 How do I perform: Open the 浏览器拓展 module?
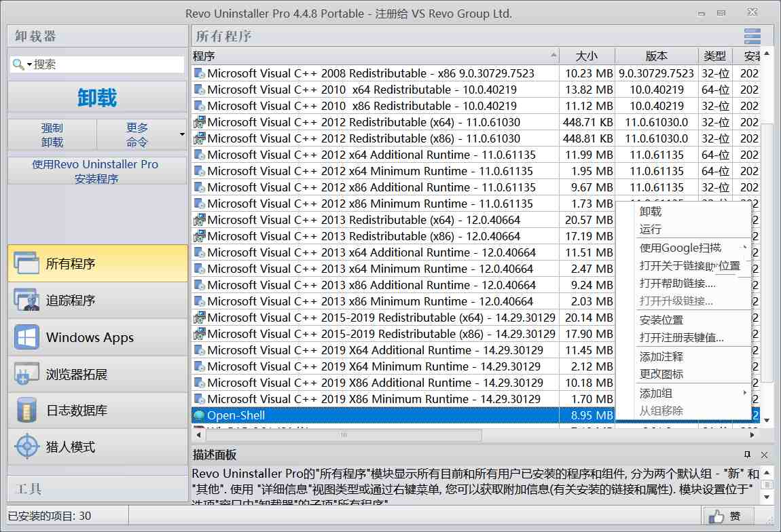coord(97,373)
